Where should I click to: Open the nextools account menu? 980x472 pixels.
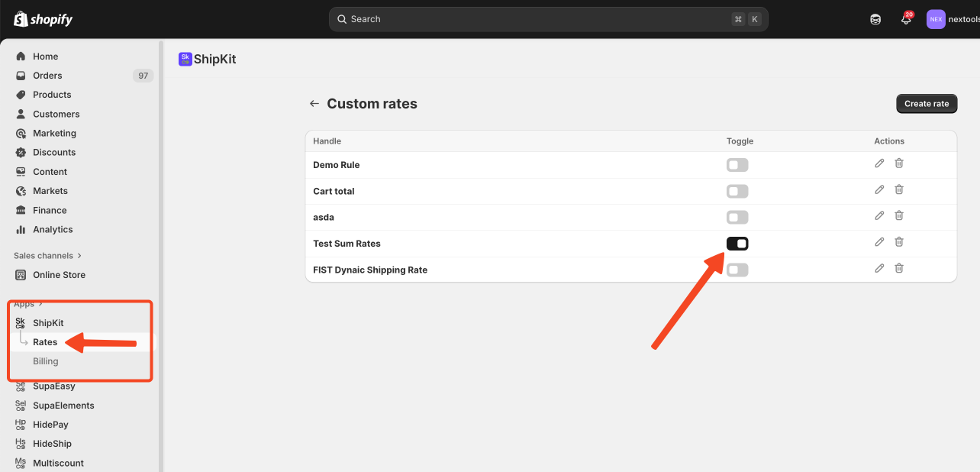pyautogui.click(x=952, y=20)
